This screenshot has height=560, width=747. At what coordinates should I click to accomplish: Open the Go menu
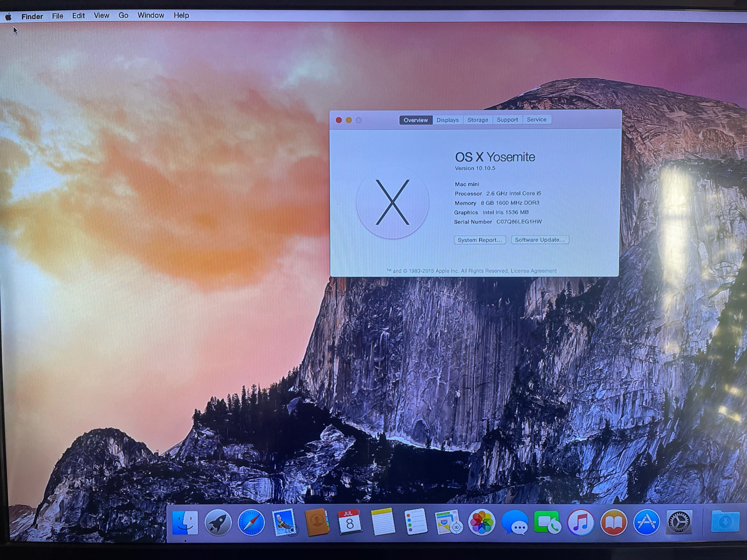[123, 15]
